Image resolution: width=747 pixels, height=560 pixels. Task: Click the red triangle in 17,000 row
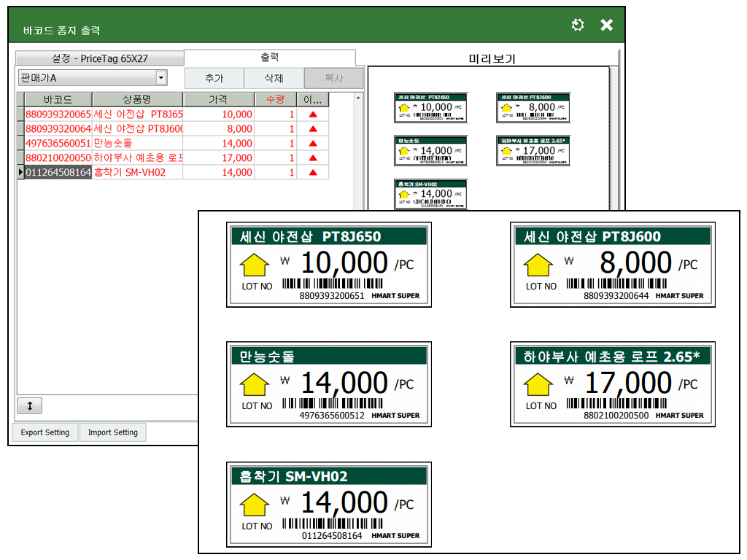pyautogui.click(x=313, y=157)
